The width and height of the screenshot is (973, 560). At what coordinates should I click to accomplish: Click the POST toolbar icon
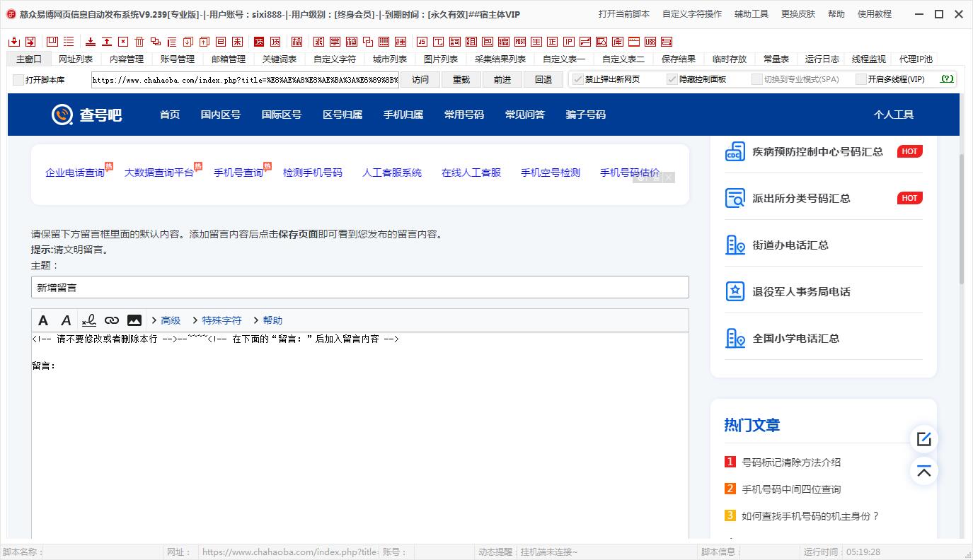[x=520, y=42]
